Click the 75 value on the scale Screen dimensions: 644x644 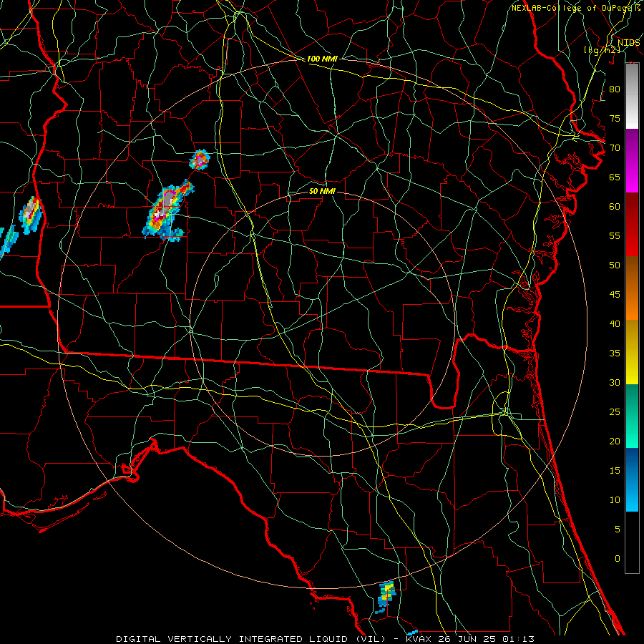(x=615, y=119)
